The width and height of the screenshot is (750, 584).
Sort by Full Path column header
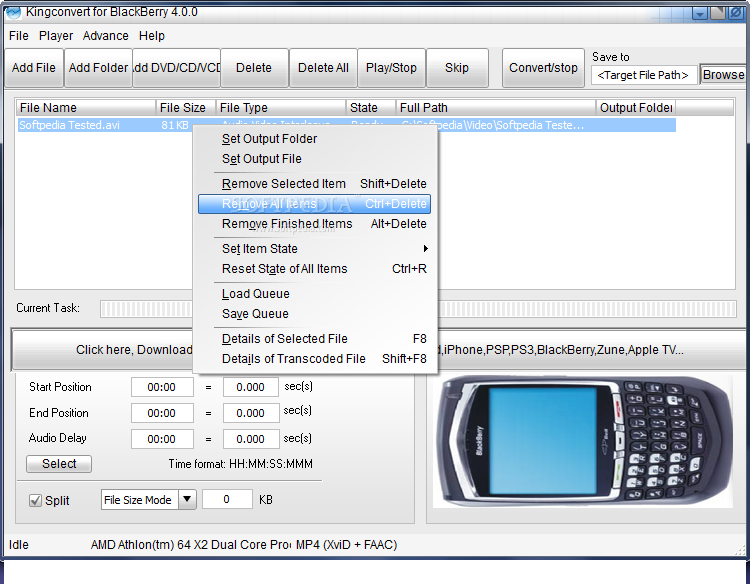pos(496,108)
